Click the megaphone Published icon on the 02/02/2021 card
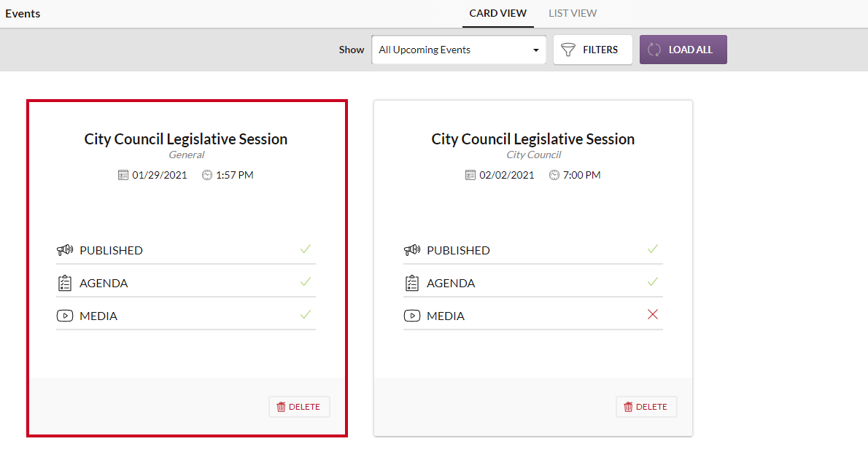Screen dimensions: 868x452 [412, 250]
